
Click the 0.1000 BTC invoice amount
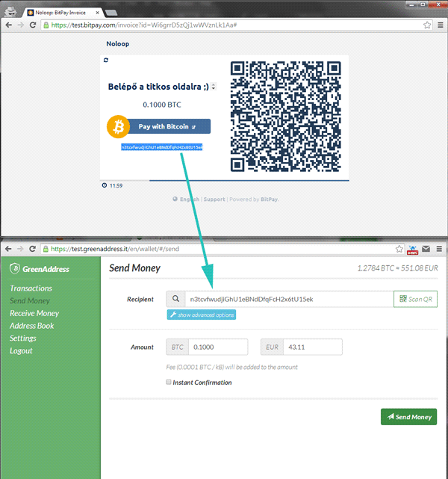pos(162,105)
